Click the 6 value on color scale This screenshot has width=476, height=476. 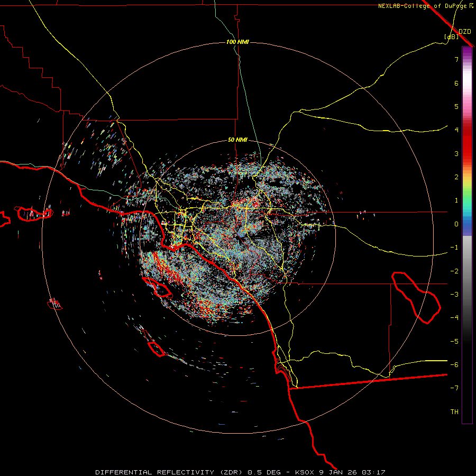pyautogui.click(x=456, y=83)
